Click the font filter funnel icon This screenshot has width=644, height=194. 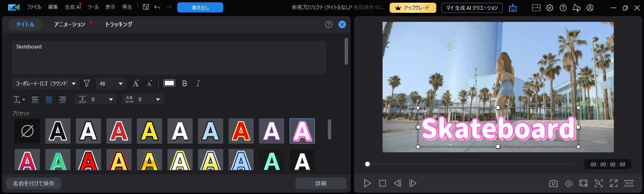click(x=87, y=83)
